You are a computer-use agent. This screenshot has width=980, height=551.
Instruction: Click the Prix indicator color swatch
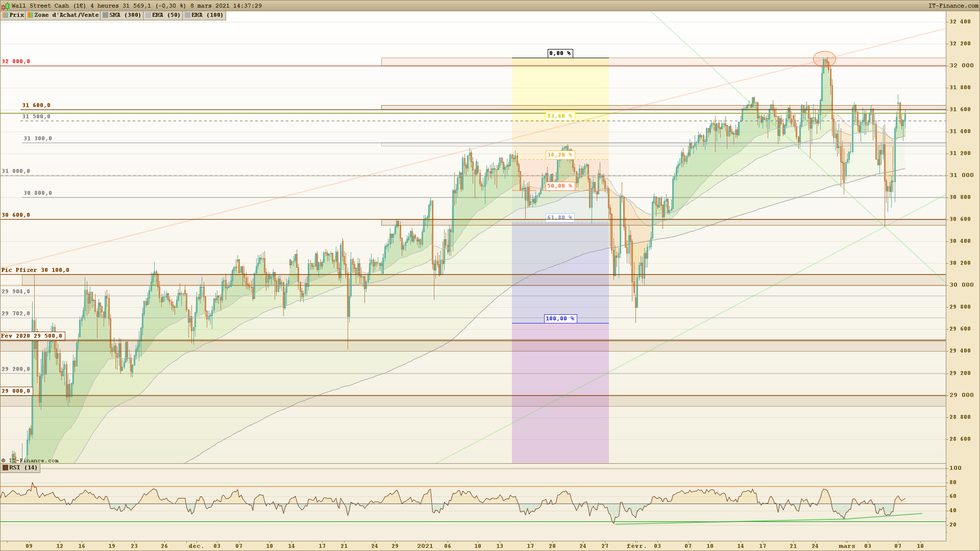pos(5,15)
